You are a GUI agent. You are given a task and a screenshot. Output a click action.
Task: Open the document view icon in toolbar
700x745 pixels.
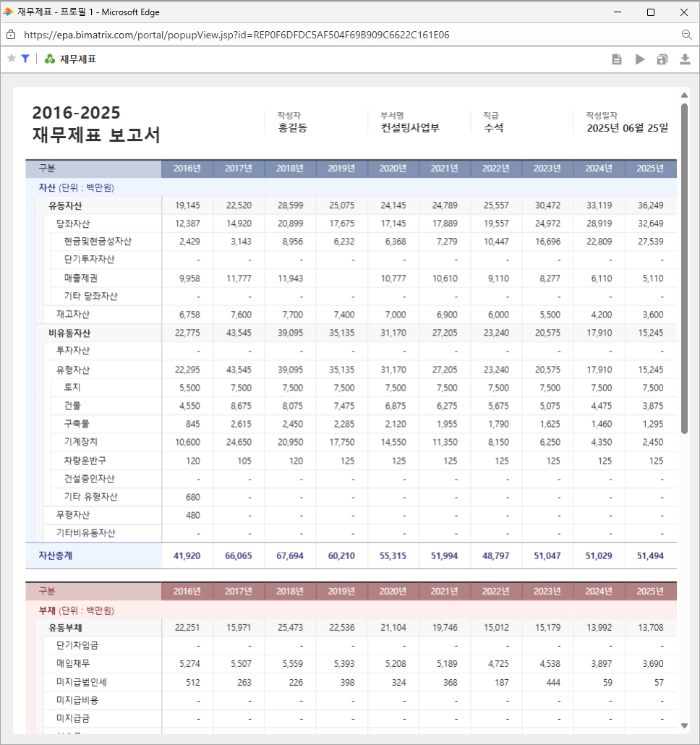[617, 59]
